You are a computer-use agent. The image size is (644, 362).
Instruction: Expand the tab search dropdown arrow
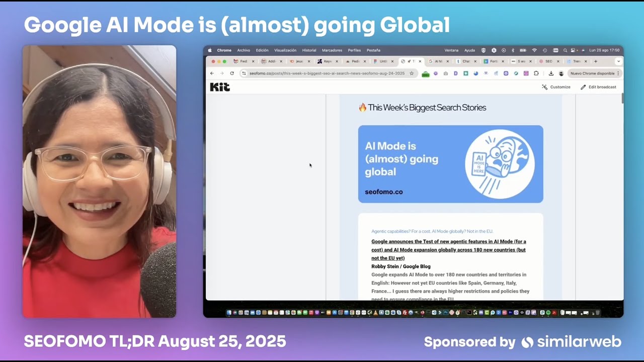[x=618, y=61]
